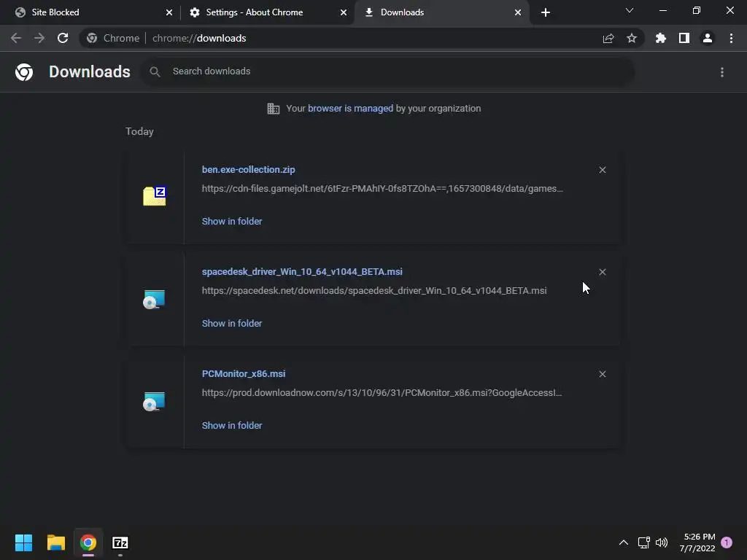Open the tab search chevron

tap(630, 10)
